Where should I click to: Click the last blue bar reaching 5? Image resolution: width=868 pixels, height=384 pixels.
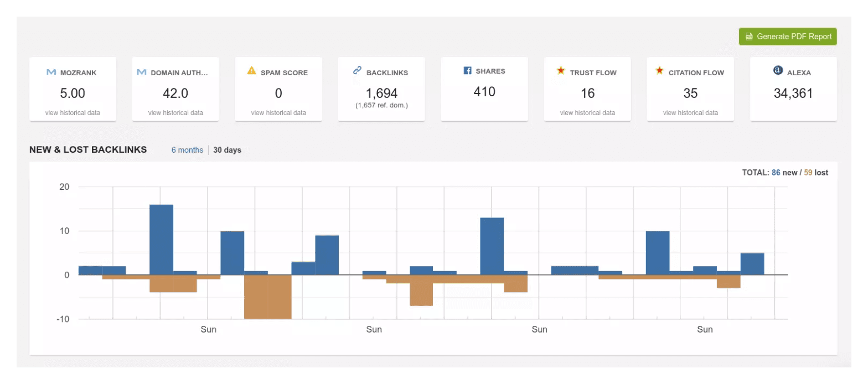(x=752, y=264)
